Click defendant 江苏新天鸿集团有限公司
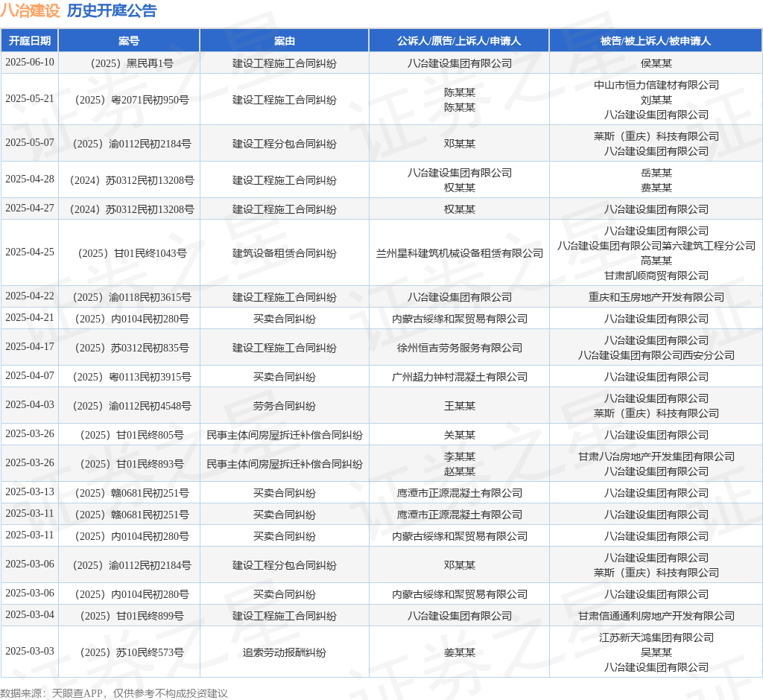 point(656,637)
